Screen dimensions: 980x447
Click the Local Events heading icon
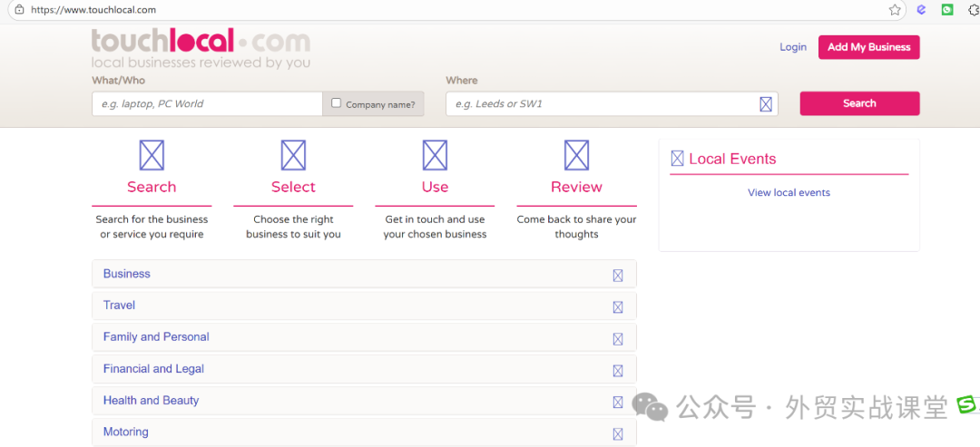(677, 159)
